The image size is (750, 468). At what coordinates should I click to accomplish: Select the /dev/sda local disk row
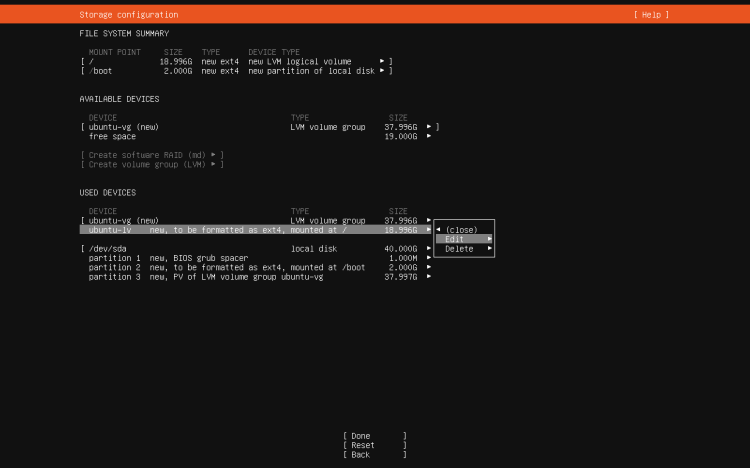[256, 249]
